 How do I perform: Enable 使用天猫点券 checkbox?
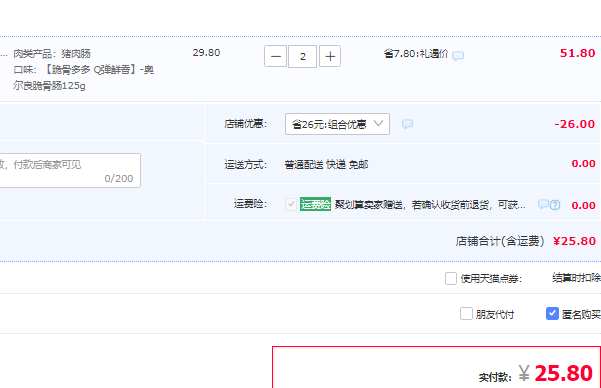[451, 278]
